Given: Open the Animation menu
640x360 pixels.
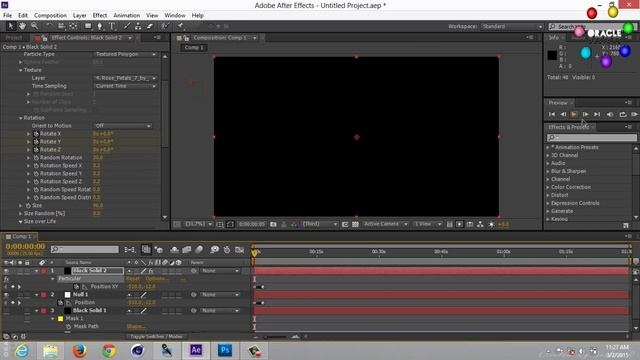Looking at the screenshot, I should [x=127, y=15].
